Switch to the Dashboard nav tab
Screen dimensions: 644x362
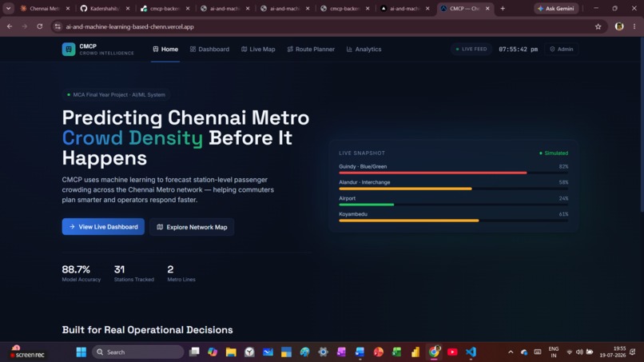[x=209, y=50]
